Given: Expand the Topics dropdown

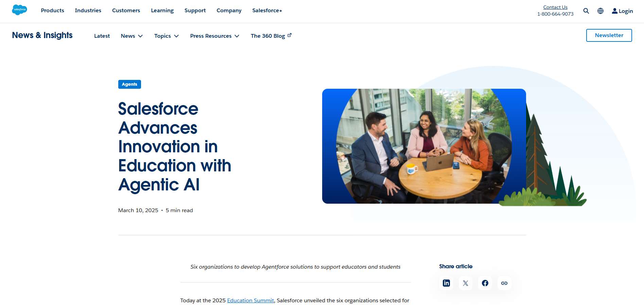Looking at the screenshot, I should pyautogui.click(x=166, y=36).
